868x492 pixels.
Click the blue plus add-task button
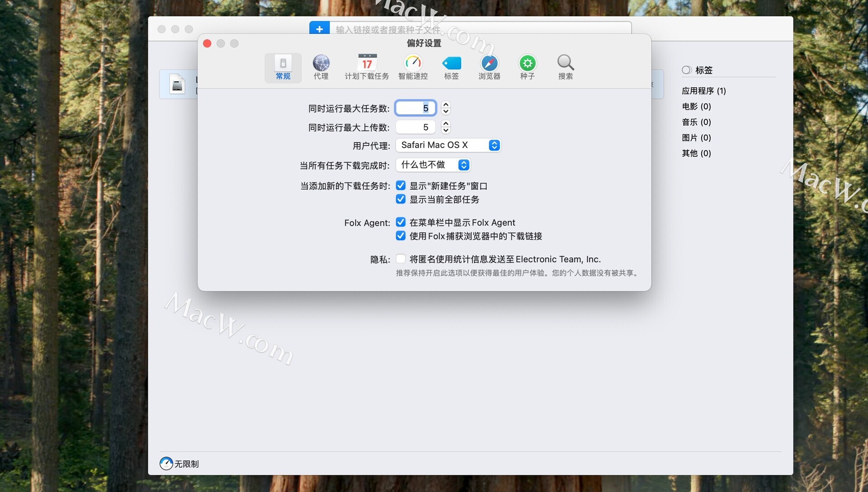319,29
